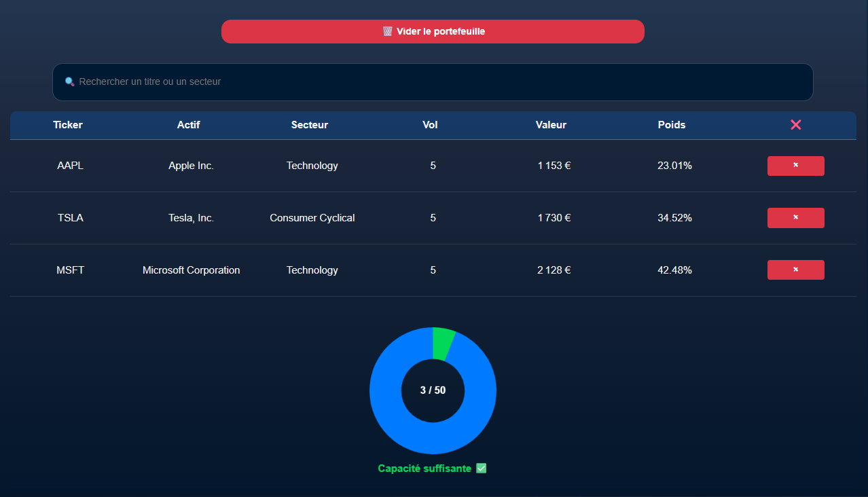Click the magnifier icon in search bar
Image resolution: width=868 pixels, height=497 pixels.
[69, 81]
